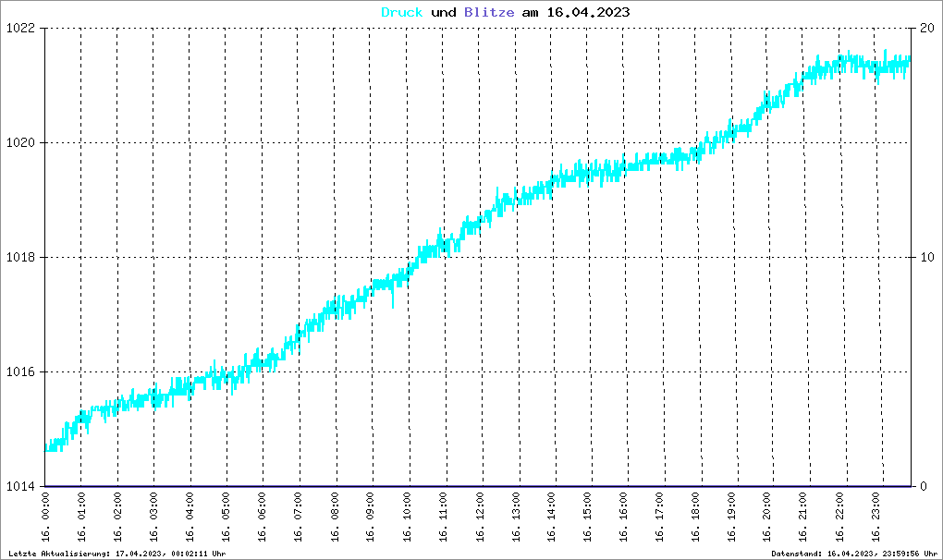The width and height of the screenshot is (943, 560).
Task: Click the '16. 20:00' time axis label
Action: coord(767,517)
